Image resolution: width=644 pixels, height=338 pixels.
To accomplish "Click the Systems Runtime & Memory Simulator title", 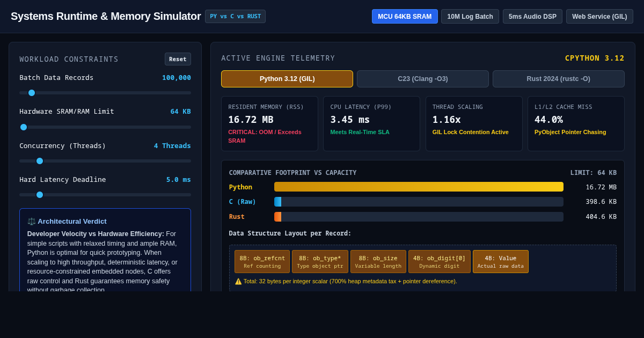I will click(x=106, y=17).
